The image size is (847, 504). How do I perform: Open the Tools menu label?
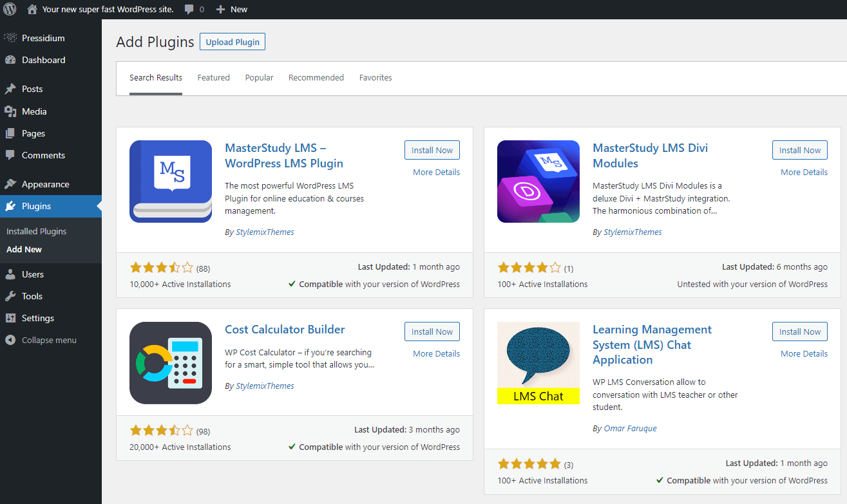coord(32,296)
